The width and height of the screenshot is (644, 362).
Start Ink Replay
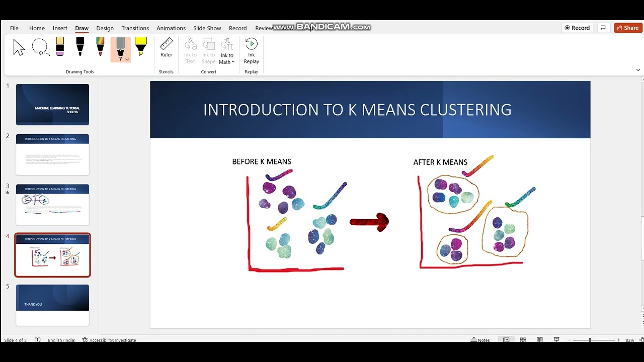coord(251,50)
